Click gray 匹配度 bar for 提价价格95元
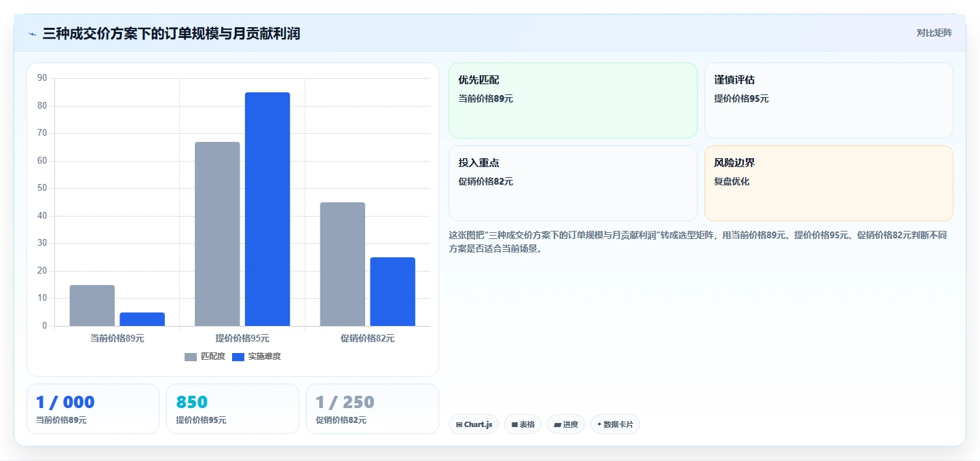Screen dimensions: 980x461 (x=217, y=234)
